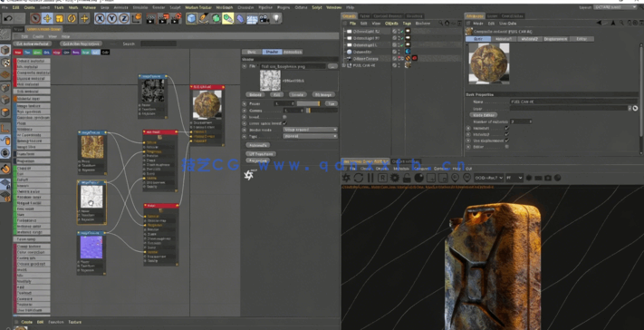The height and width of the screenshot is (330, 644).
Task: Open the Objects menu in Object Manager
Action: 391,24
